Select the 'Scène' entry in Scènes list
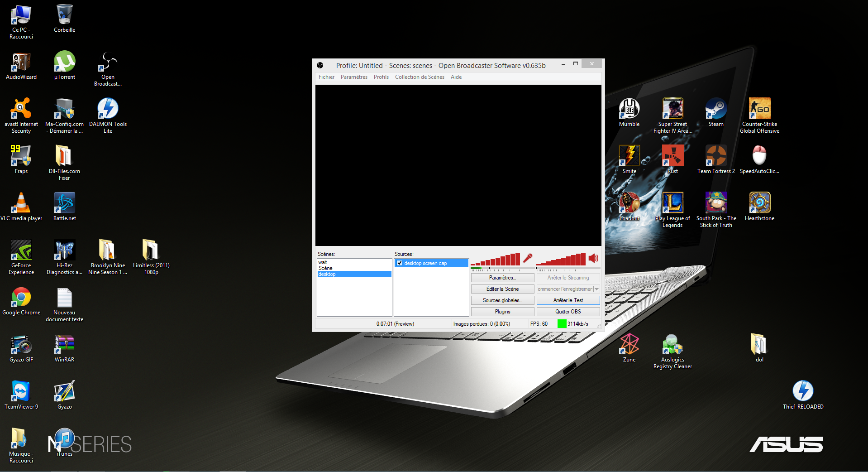This screenshot has width=868, height=472. point(354,268)
